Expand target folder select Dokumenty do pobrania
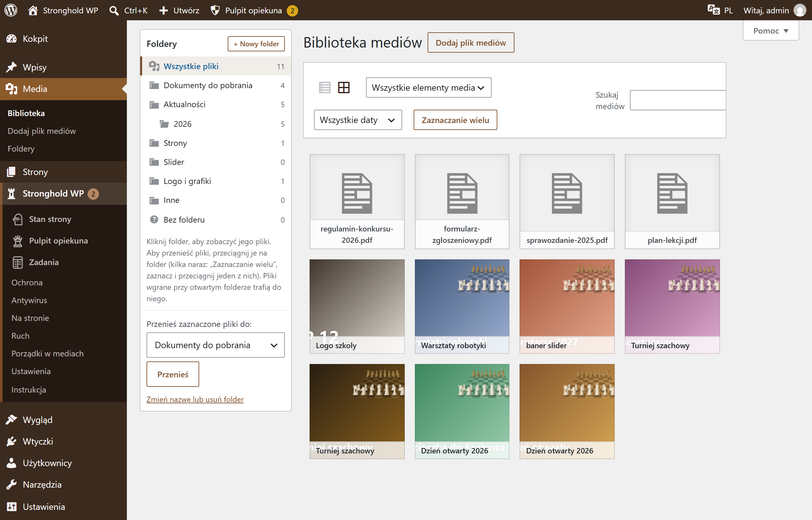 coord(215,345)
